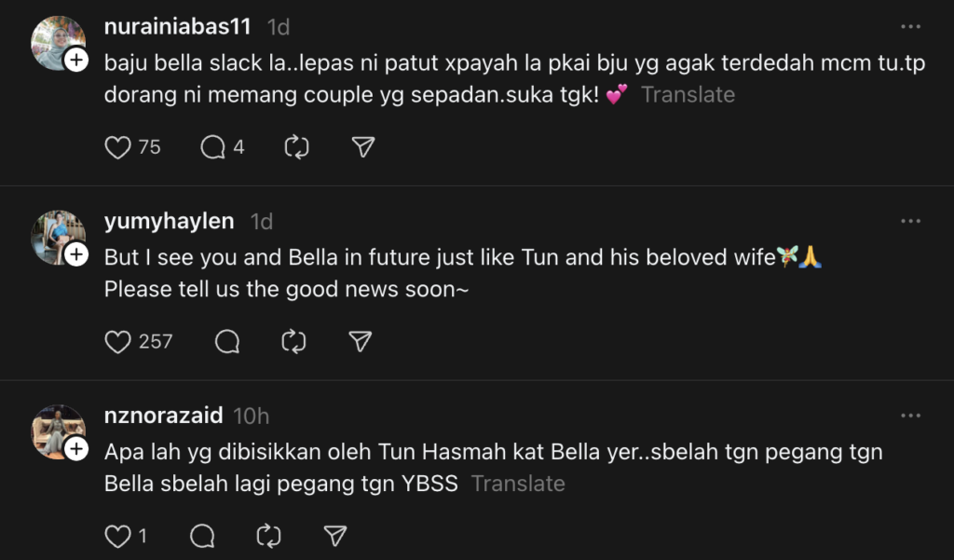Image resolution: width=954 pixels, height=560 pixels.
Task: Repost nurainiabas11's comment
Action: click(x=297, y=147)
